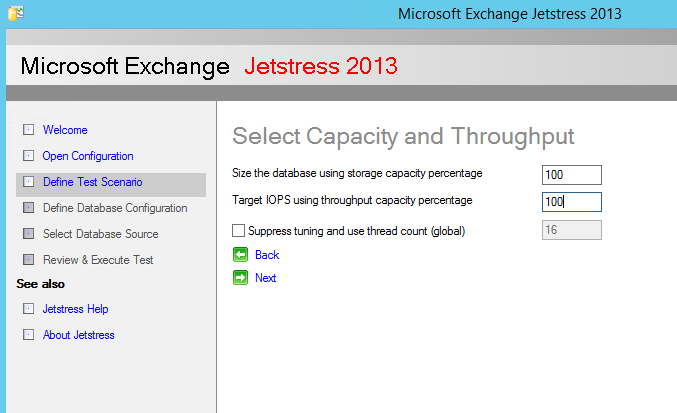Show the About Jetstress link
677x413 pixels.
click(x=78, y=336)
